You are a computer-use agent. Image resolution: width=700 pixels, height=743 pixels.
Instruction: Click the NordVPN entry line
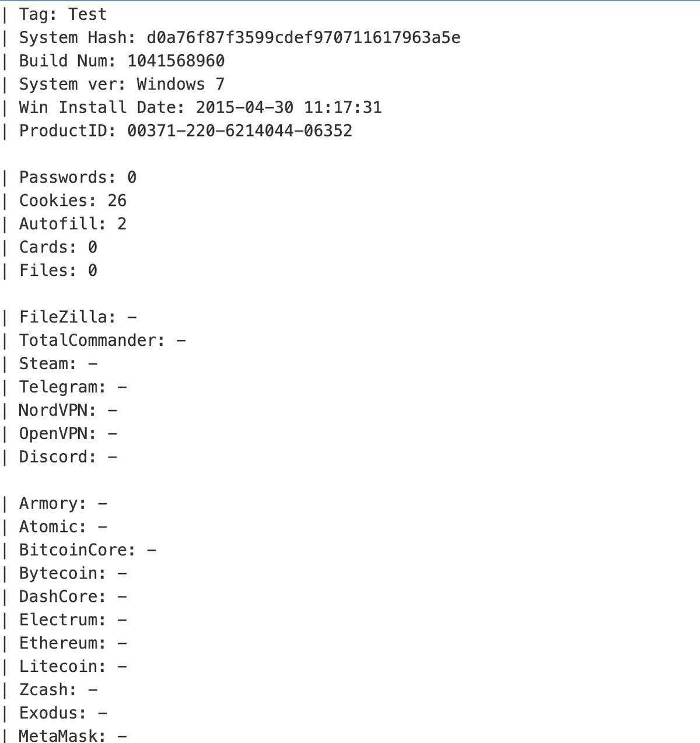[68, 411]
